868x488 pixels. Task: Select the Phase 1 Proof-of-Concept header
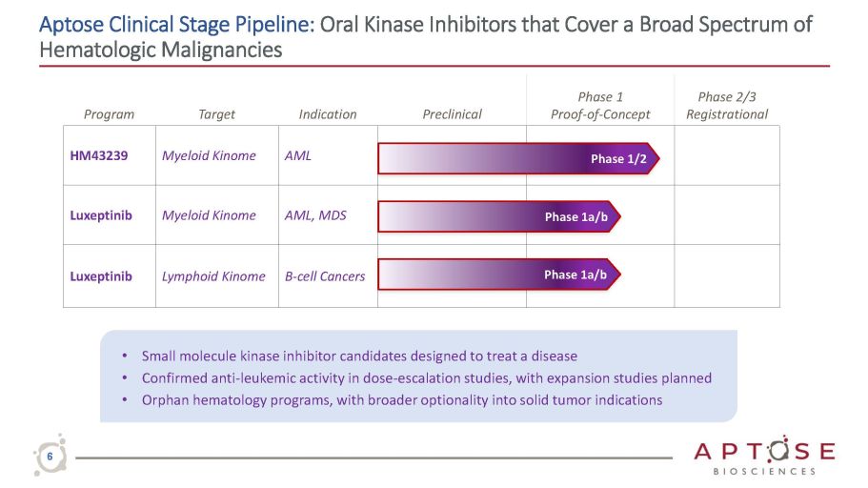[600, 106]
